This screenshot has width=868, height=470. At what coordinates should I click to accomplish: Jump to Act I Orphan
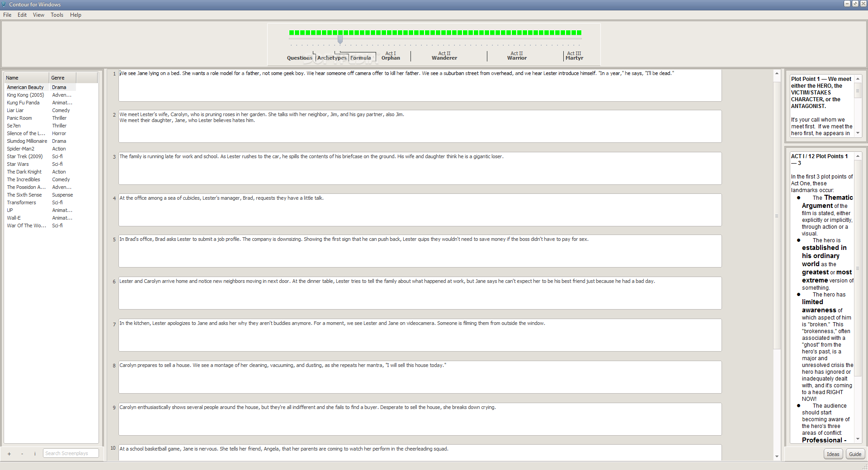coord(391,56)
